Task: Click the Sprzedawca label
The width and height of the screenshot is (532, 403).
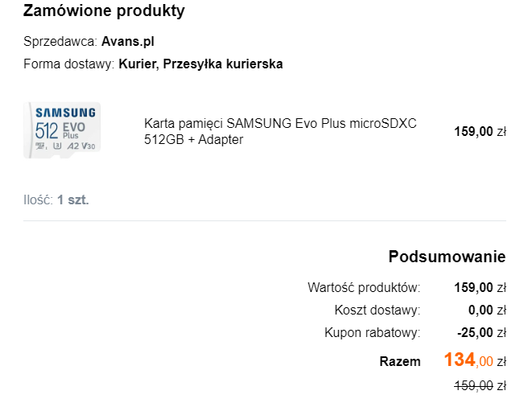Action: [x=60, y=41]
